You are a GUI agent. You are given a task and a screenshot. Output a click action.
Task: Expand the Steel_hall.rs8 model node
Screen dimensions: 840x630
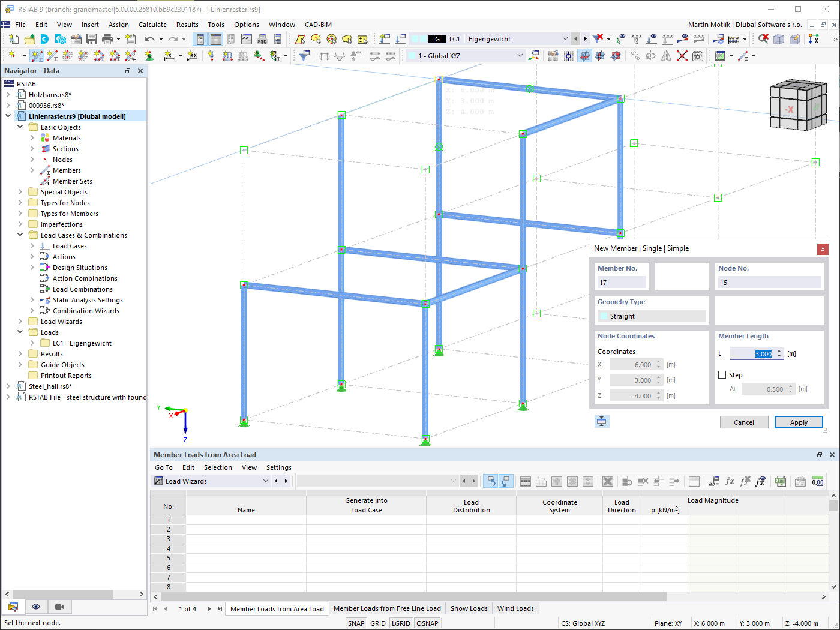click(8, 386)
